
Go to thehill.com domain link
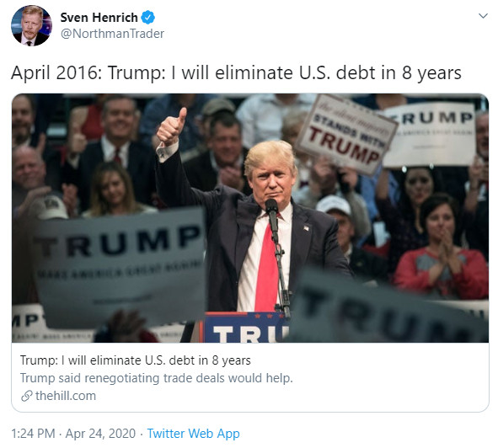(66, 396)
